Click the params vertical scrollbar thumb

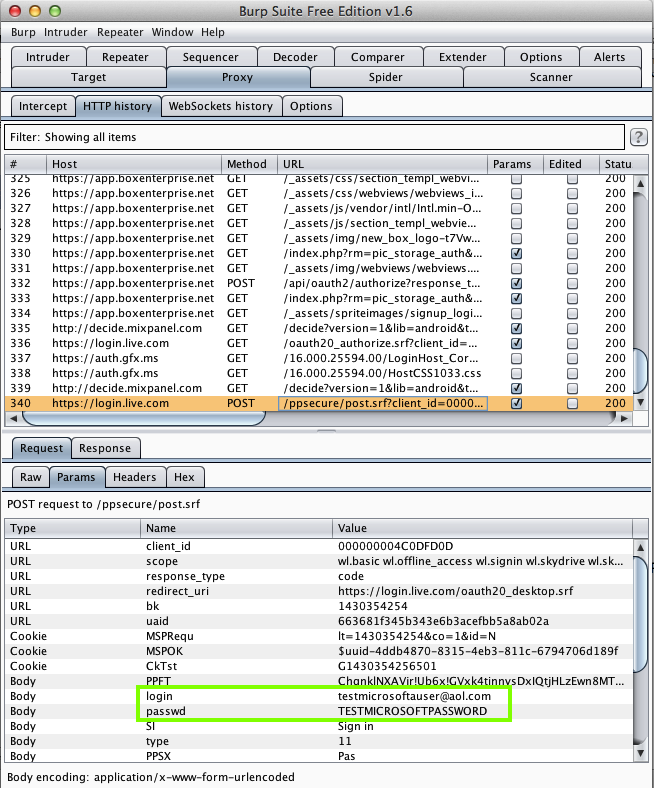640,615
